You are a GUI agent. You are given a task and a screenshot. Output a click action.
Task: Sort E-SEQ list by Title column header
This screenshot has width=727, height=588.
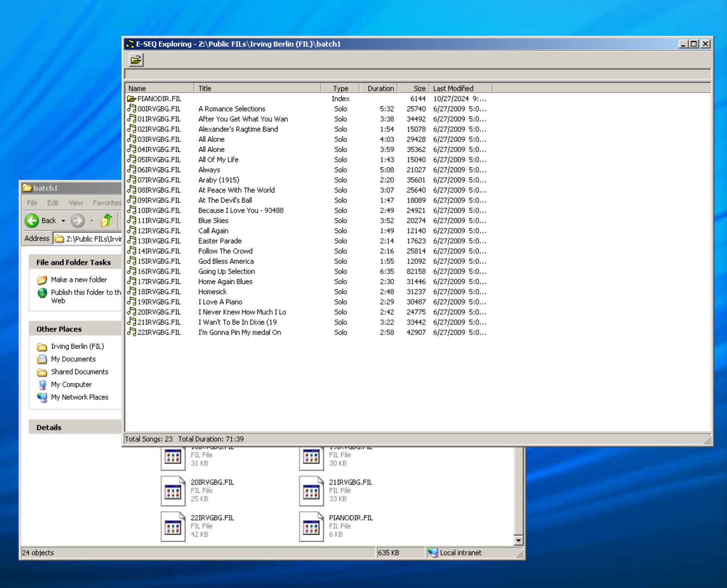pos(258,88)
